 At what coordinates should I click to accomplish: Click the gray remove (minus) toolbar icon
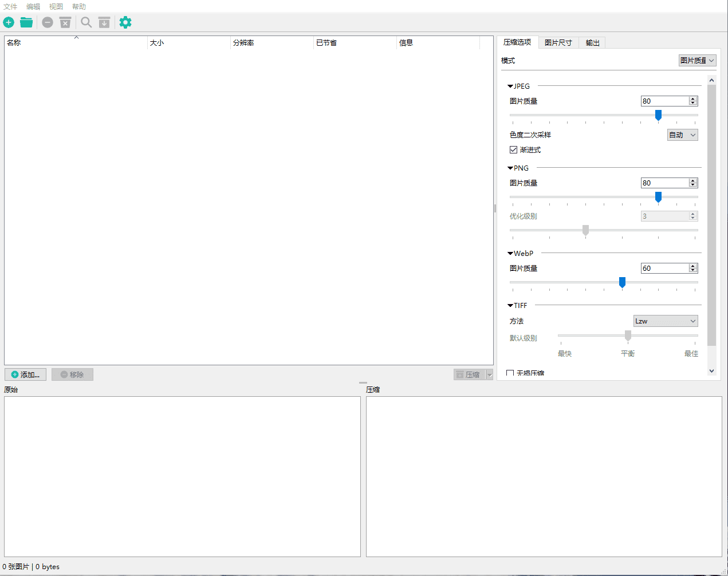pos(48,22)
